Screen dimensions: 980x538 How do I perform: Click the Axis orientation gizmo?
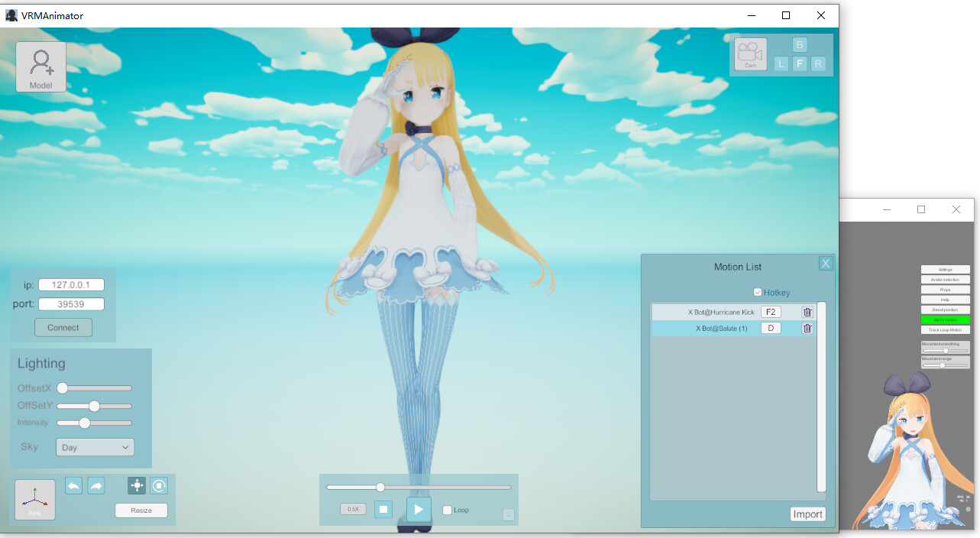34,500
